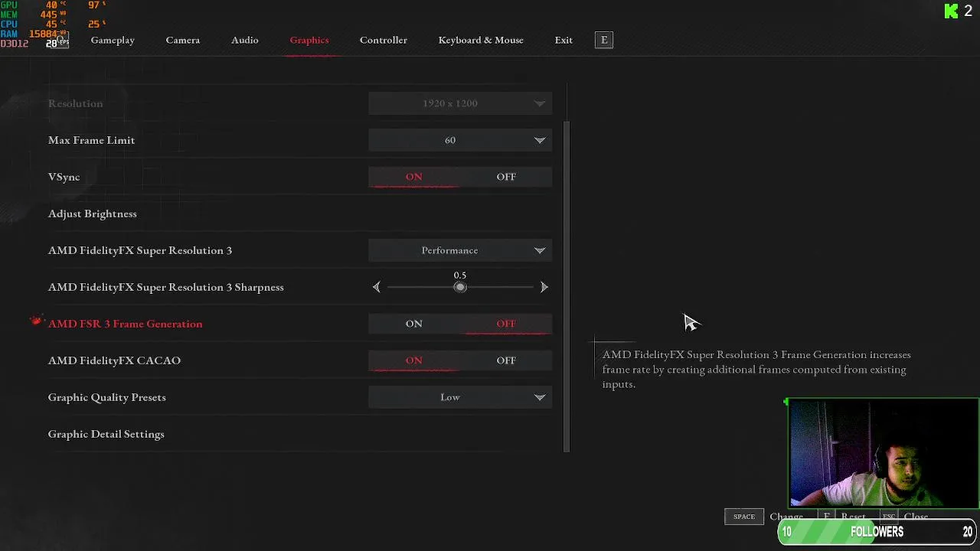Viewport: 980px width, 551px height.
Task: Click the SPACE key hint for Change
Action: coord(744,517)
